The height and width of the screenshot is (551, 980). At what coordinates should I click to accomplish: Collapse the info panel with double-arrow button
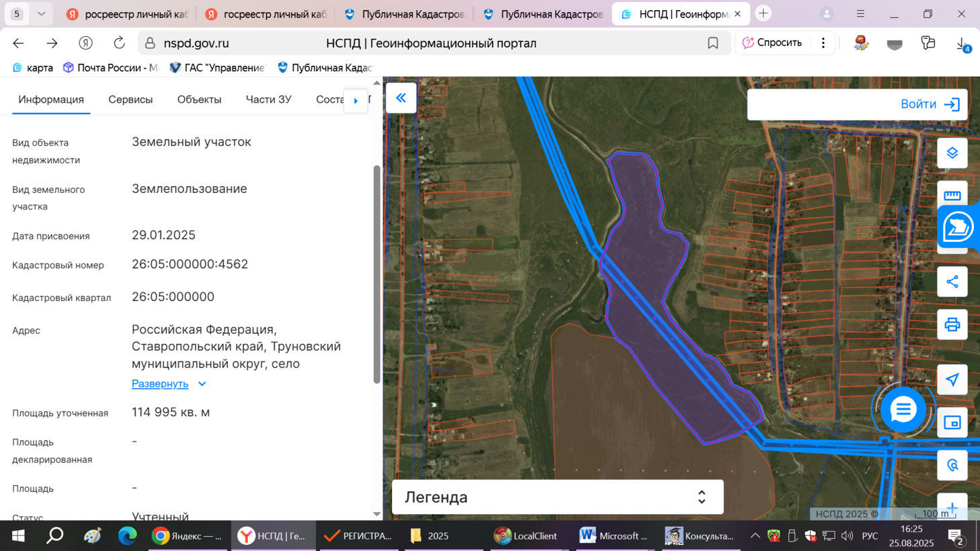pyautogui.click(x=401, y=98)
